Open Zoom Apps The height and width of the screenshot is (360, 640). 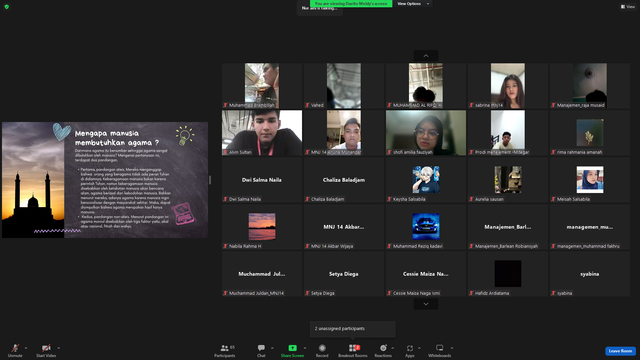pos(410,350)
